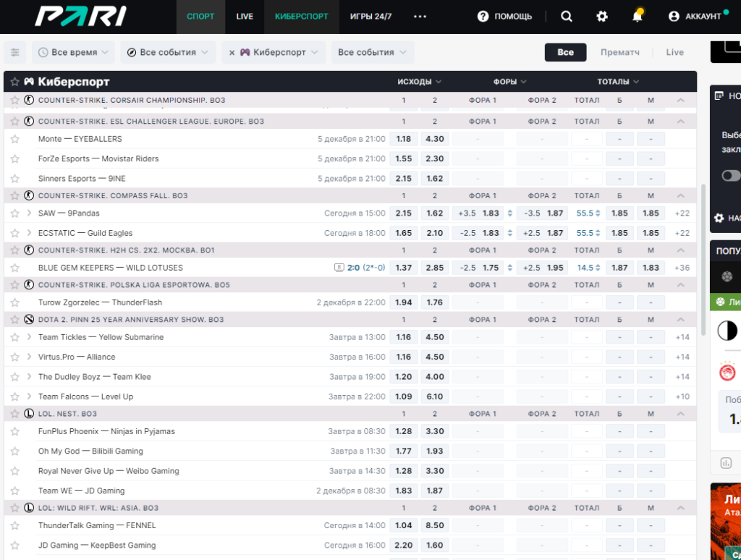
Task: Click the Помощь help icon
Action: pyautogui.click(x=483, y=17)
